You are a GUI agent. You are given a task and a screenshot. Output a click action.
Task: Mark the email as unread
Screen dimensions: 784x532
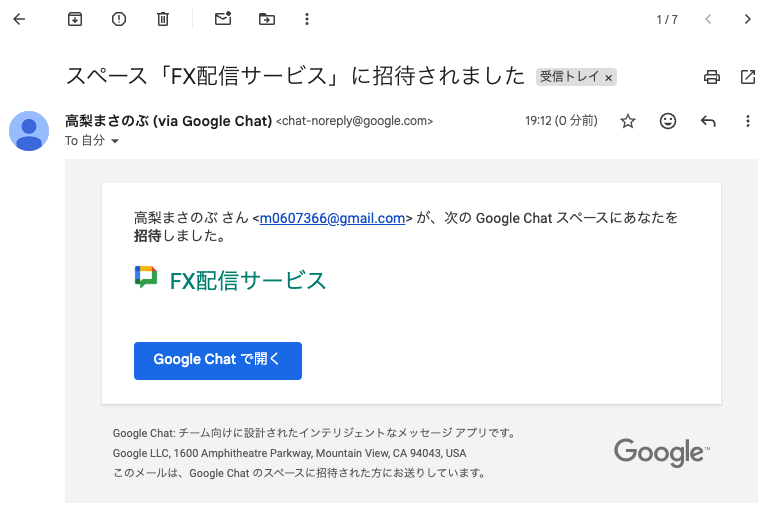click(223, 19)
